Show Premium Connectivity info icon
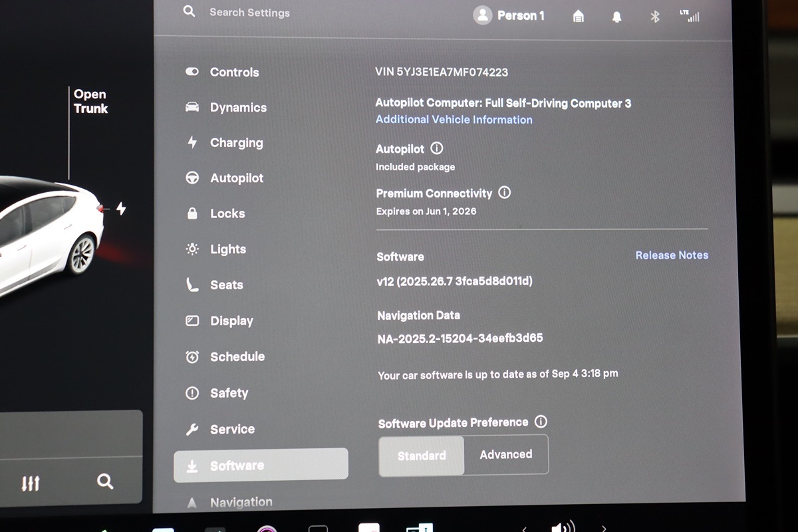The image size is (798, 532). (x=505, y=193)
